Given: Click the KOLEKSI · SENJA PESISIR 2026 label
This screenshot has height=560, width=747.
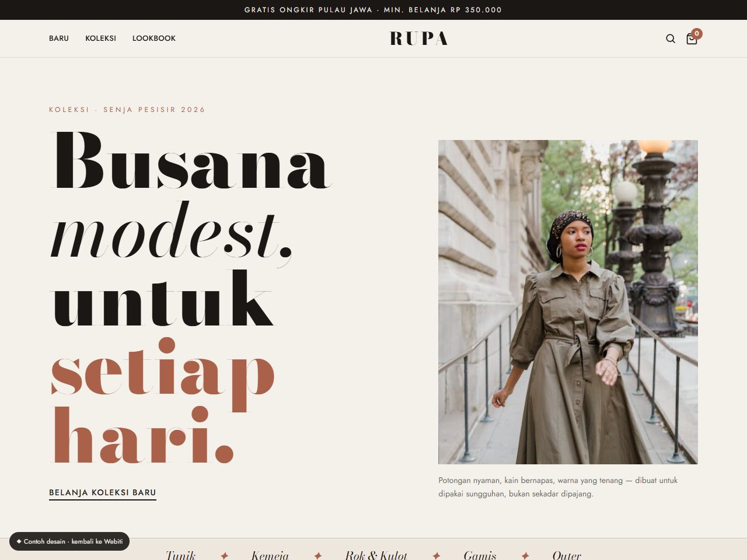Looking at the screenshot, I should coord(127,110).
